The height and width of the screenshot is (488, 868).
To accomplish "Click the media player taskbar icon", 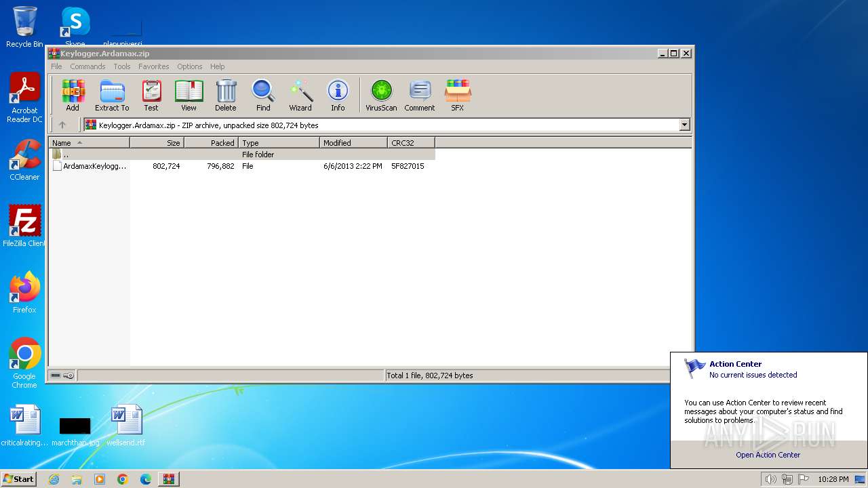I will pos(100,479).
